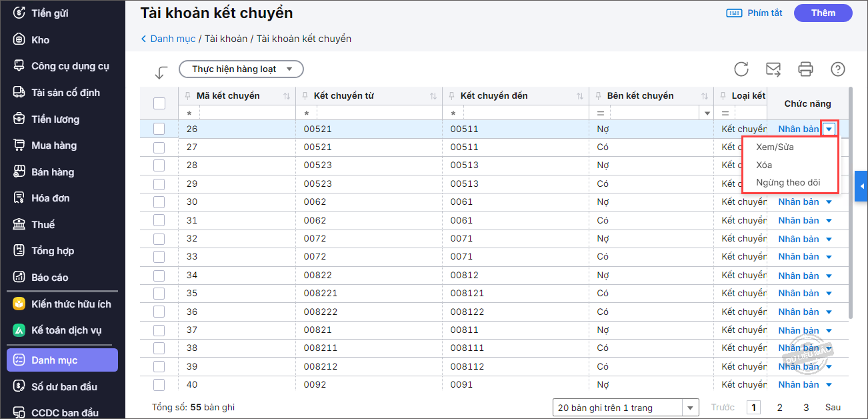Open the Kho sidebar module
Image resolution: width=868 pixels, height=419 pixels.
point(40,40)
